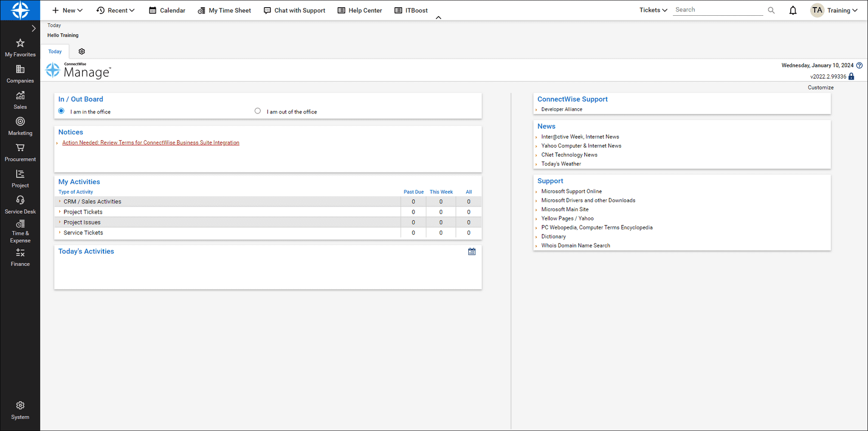Click the Customize link above the widgets
This screenshot has width=868, height=431.
coord(820,87)
